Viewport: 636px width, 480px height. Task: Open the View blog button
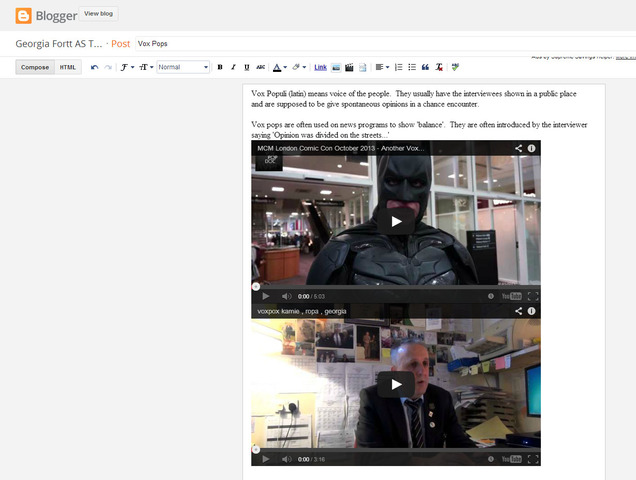[x=99, y=14]
